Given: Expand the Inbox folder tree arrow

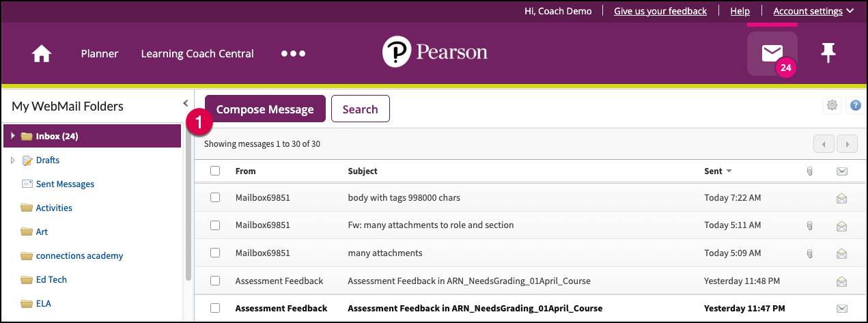Looking at the screenshot, I should pyautogui.click(x=12, y=136).
